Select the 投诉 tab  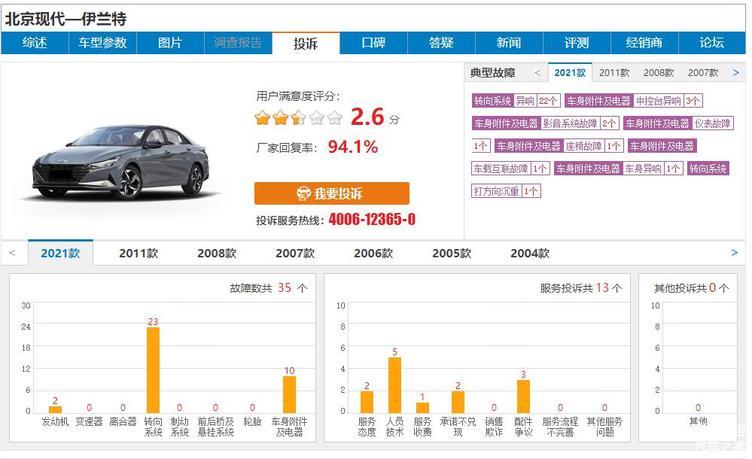click(x=306, y=43)
